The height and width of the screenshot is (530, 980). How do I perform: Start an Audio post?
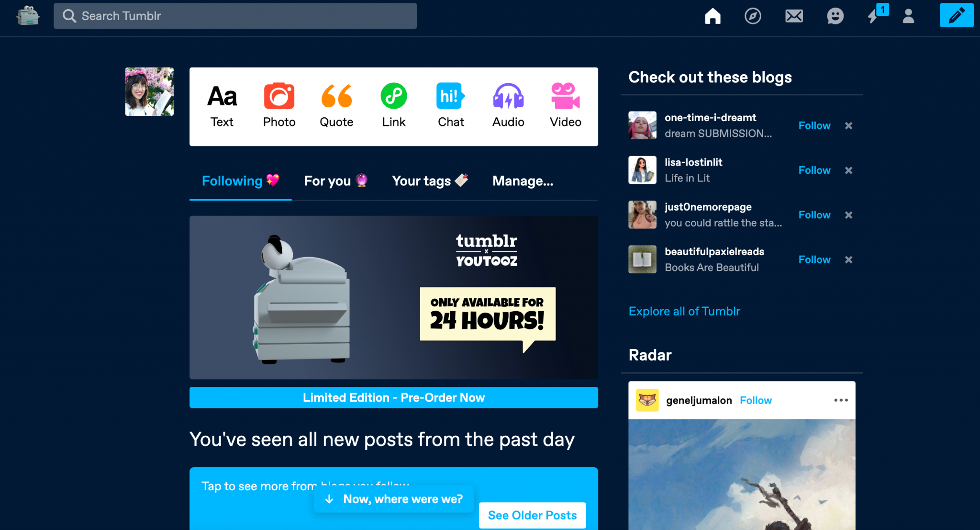point(508,104)
